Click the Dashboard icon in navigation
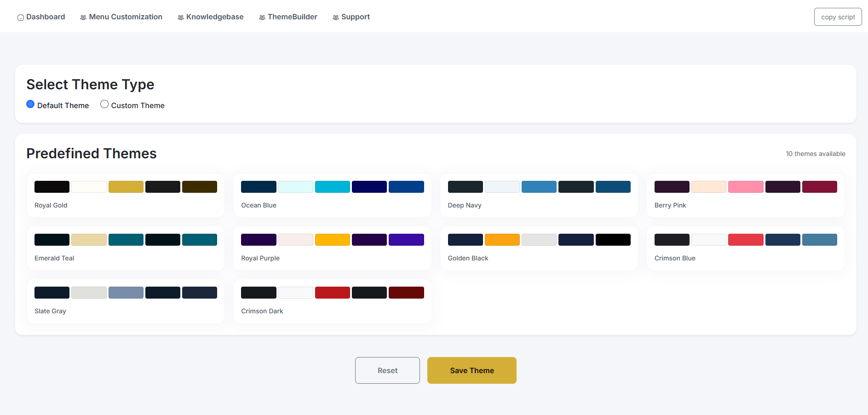The height and width of the screenshot is (415, 868). click(21, 17)
